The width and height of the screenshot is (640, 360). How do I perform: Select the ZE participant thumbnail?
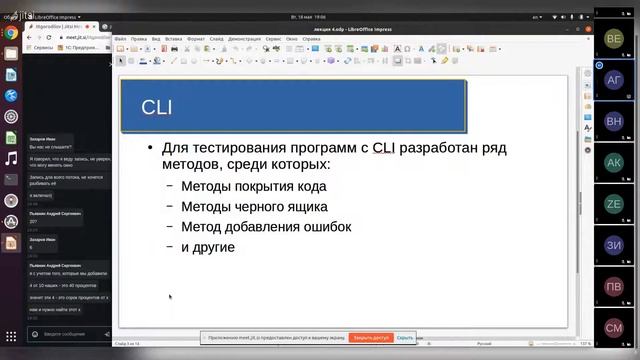(x=614, y=204)
